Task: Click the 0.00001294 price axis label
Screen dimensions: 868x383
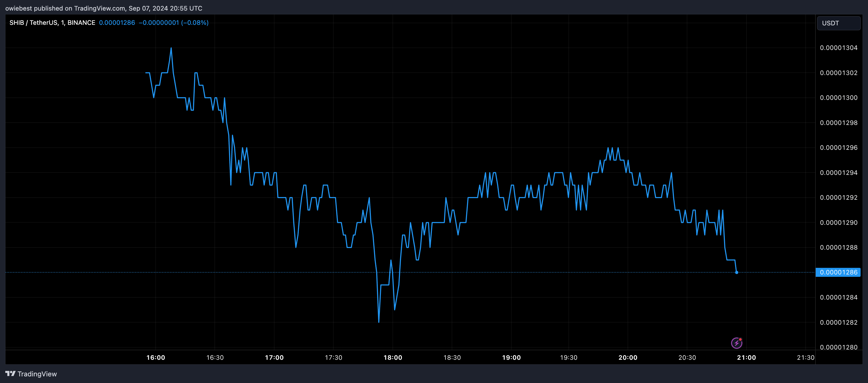Action: click(x=839, y=172)
